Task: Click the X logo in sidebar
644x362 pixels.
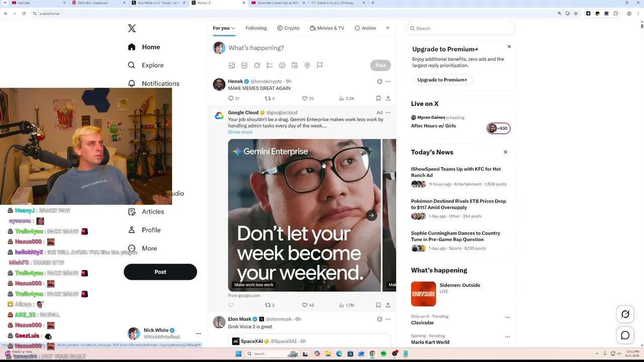Action: (x=132, y=29)
